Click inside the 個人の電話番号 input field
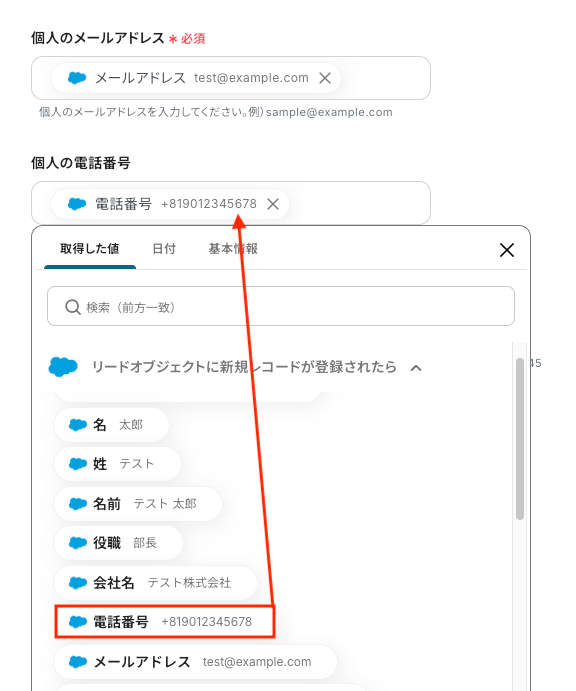 [230, 203]
